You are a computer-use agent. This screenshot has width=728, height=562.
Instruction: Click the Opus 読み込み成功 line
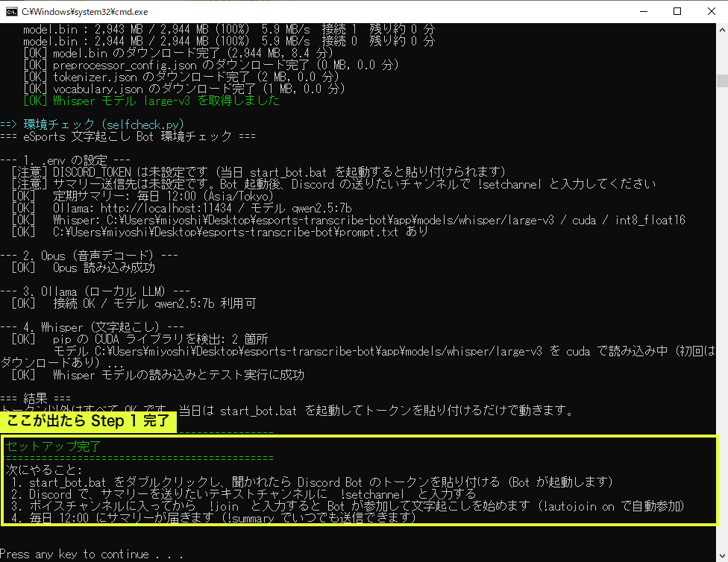pos(83,268)
